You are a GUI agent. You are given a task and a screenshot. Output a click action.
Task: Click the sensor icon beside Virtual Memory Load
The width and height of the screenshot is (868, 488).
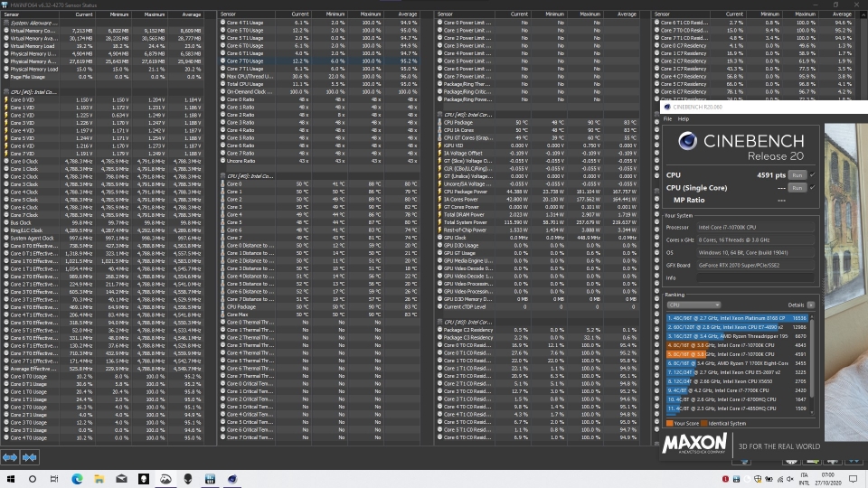(6, 46)
